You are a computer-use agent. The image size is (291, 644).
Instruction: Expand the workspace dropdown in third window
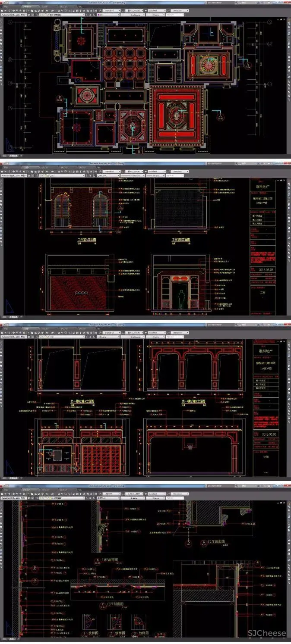(x=13, y=337)
